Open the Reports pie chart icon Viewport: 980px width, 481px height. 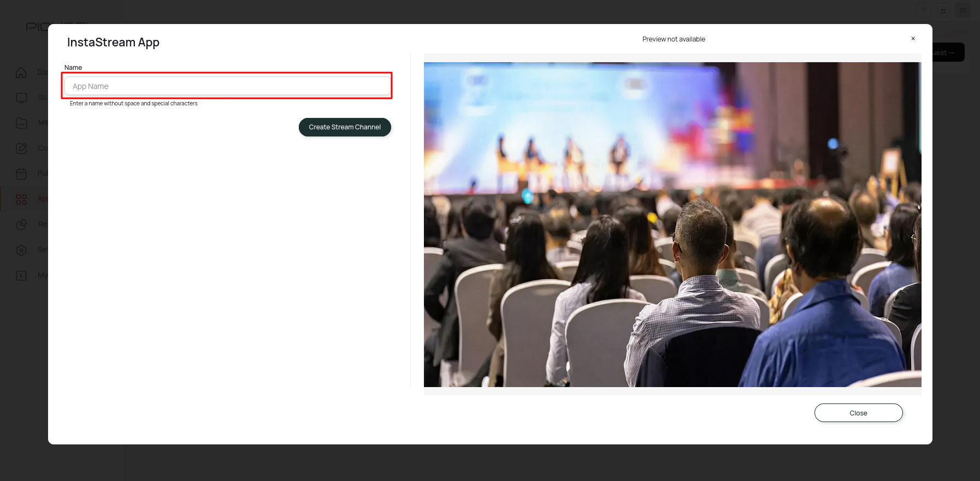pos(21,224)
